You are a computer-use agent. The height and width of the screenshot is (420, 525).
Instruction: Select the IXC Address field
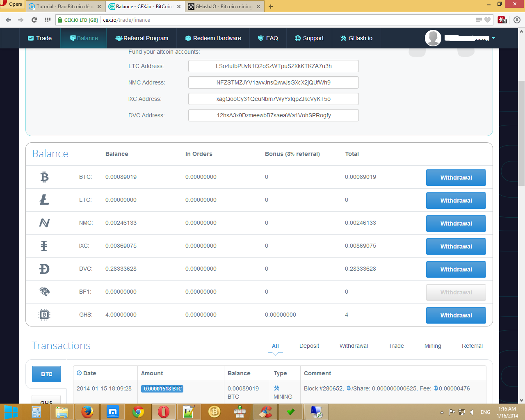274,99
